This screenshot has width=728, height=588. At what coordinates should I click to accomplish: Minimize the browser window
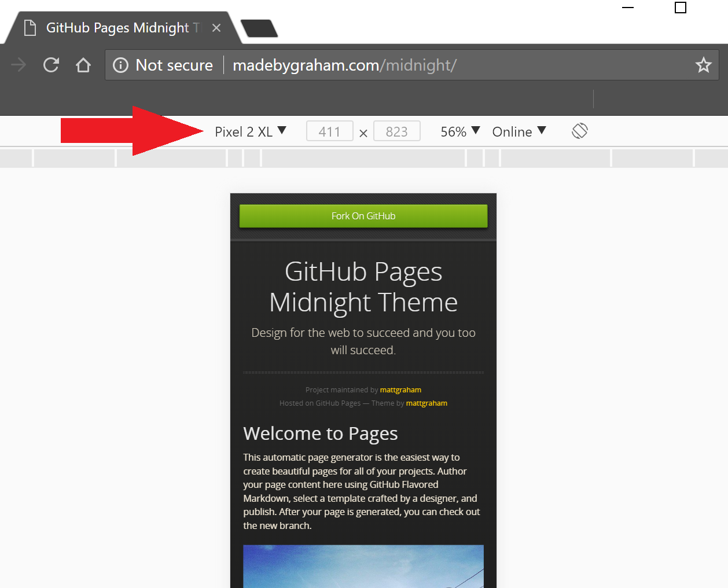628,8
